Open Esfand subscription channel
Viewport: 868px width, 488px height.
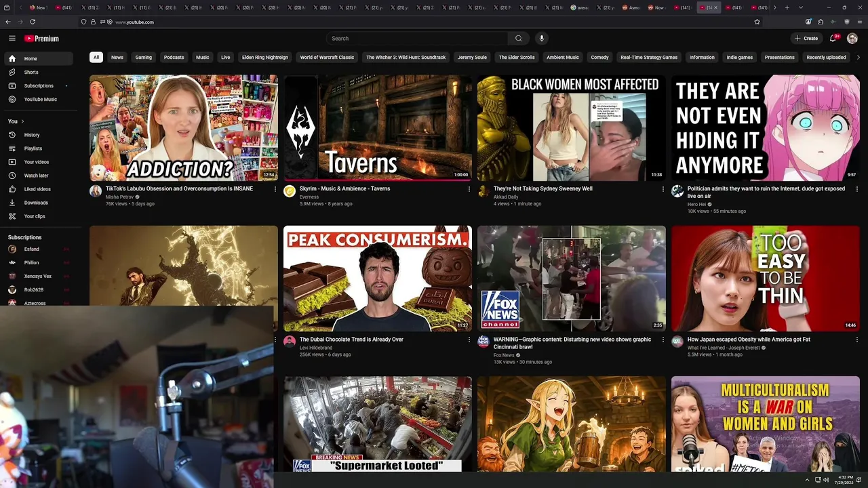[37, 249]
